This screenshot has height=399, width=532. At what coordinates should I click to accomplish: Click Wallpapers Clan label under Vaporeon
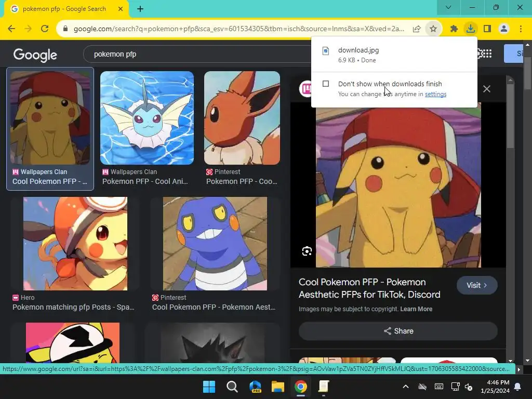click(134, 172)
